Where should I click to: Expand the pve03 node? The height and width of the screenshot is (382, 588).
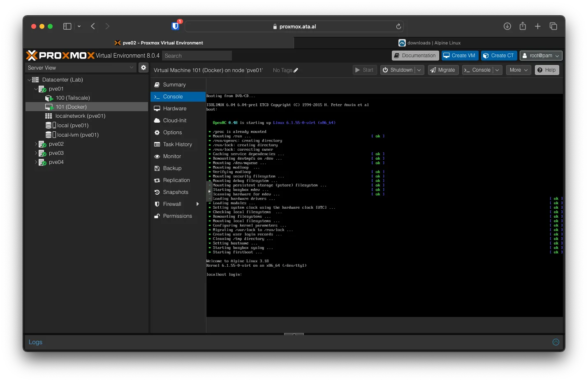36,153
